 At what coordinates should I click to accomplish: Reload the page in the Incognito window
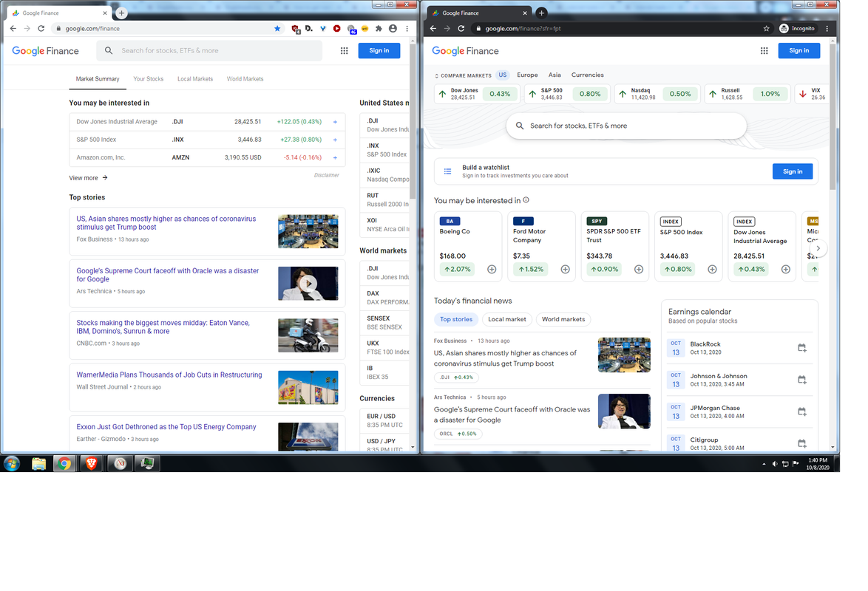point(461,28)
